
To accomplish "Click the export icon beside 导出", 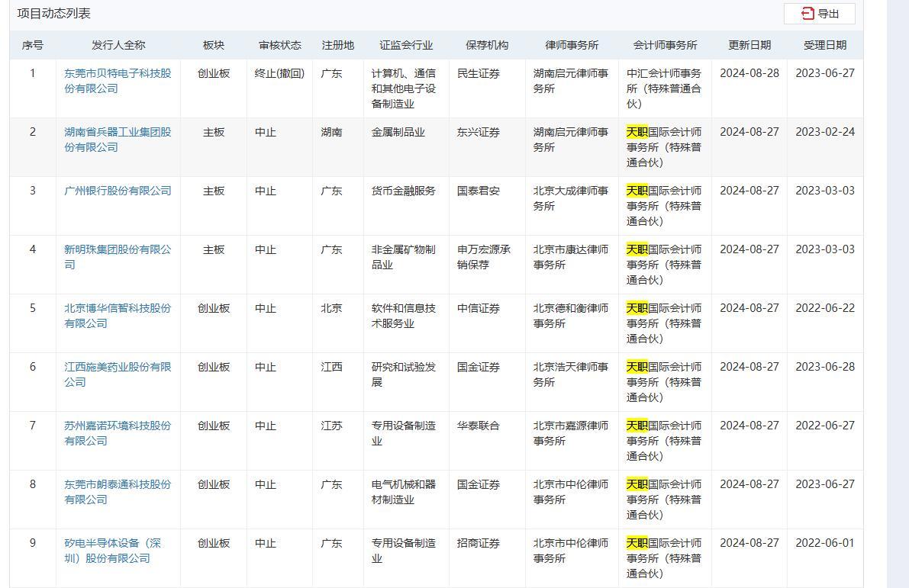I will point(807,13).
